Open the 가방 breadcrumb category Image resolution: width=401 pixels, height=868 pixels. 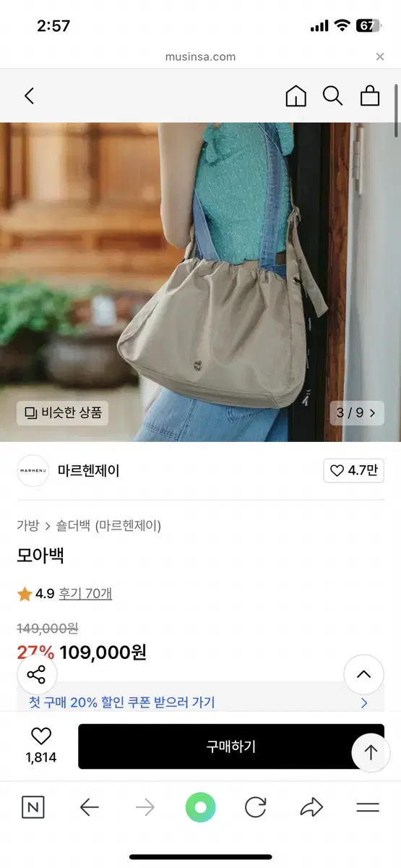[x=28, y=526]
